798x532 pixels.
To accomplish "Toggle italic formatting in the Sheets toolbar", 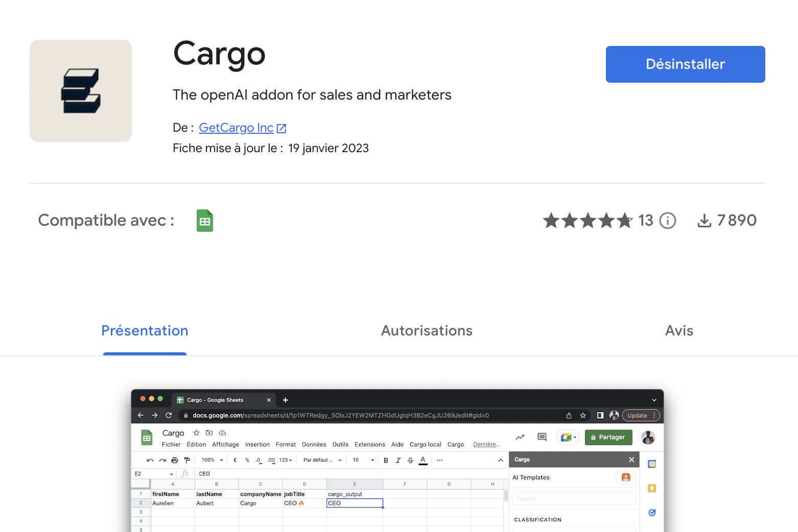I will tap(398, 460).
